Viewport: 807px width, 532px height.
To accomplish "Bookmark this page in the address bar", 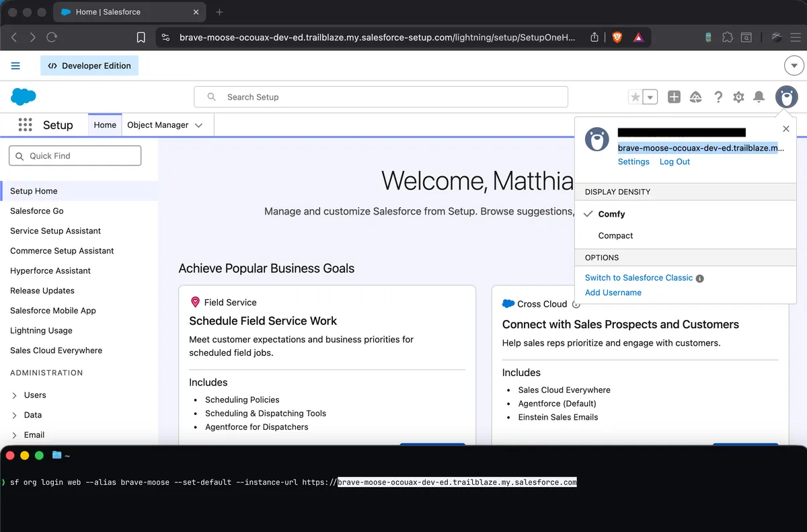I will [141, 38].
